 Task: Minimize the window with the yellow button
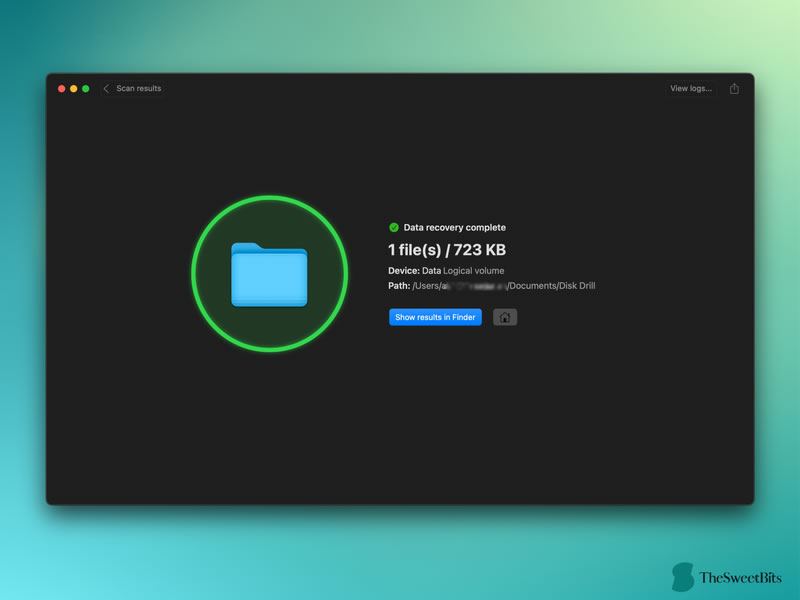point(73,89)
